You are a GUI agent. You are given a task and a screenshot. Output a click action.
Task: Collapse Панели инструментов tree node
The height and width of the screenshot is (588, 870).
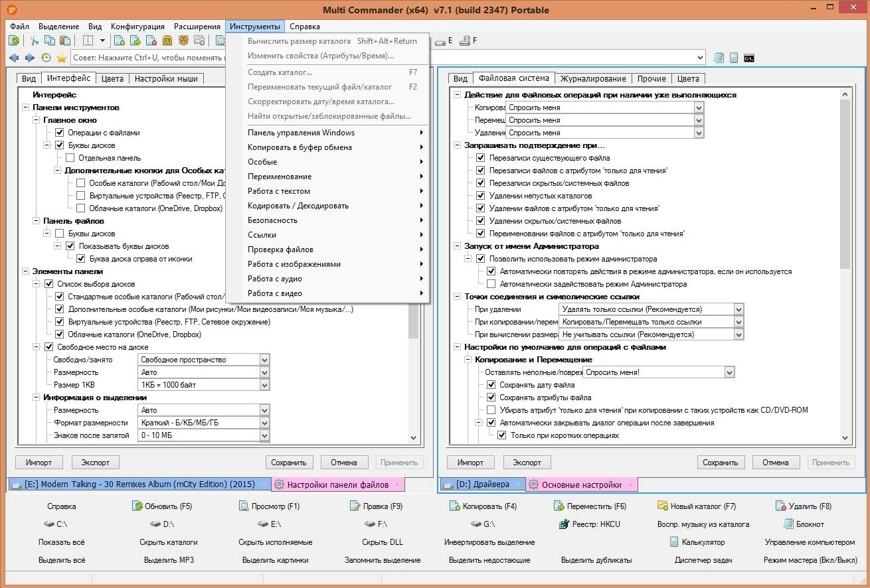tap(26, 108)
